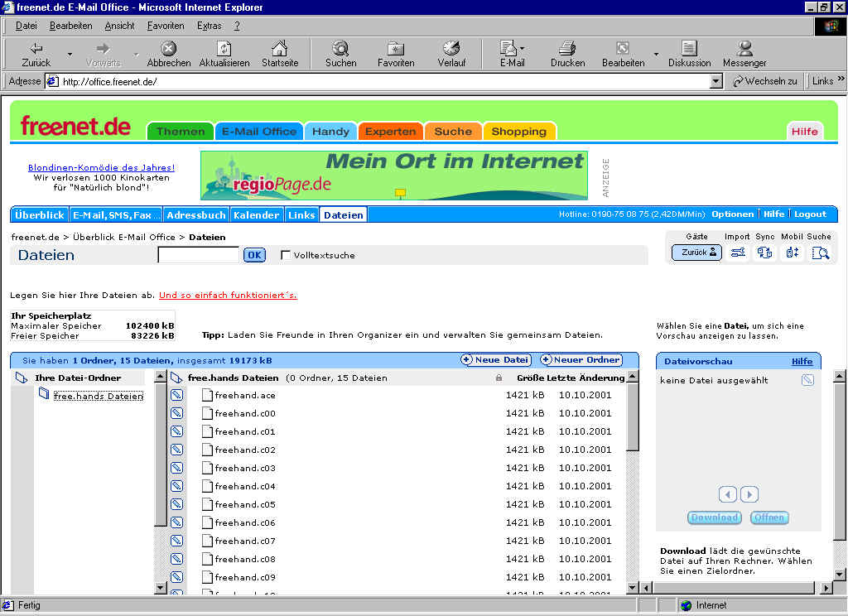Click edit icon beside freehand.ace
This screenshot has height=616, width=848.
(177, 395)
